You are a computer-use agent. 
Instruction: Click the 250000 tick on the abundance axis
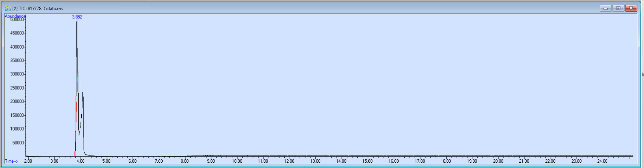point(17,88)
